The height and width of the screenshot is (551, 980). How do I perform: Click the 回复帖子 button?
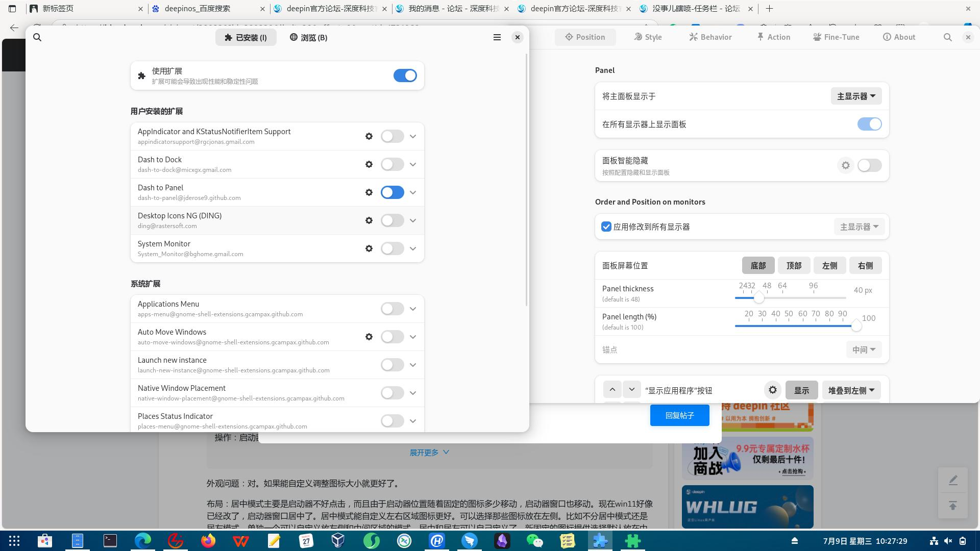[680, 415]
